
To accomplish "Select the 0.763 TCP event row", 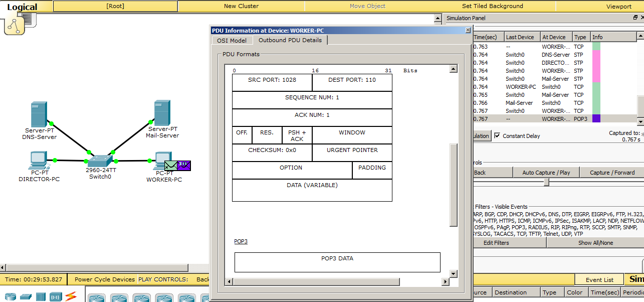I will 554,47.
